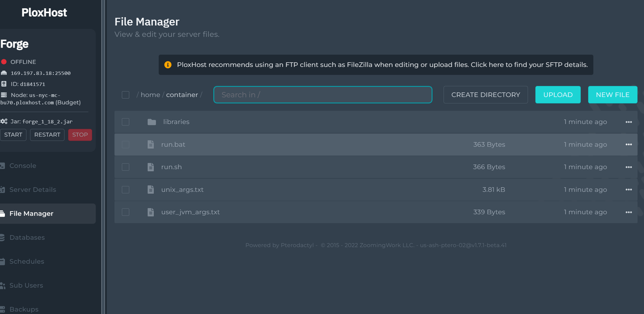Click the user_jvm_args.txt file icon
The image size is (644, 314).
click(151, 212)
